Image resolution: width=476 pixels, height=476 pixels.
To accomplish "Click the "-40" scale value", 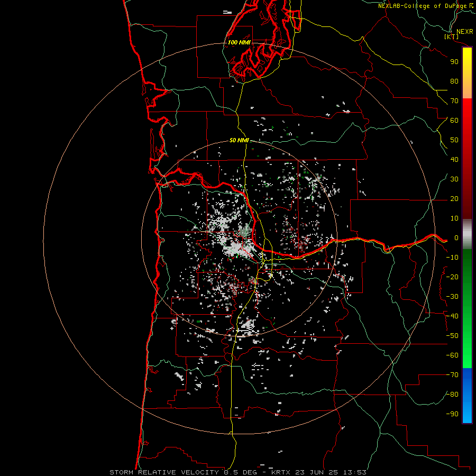I will pyautogui.click(x=452, y=316).
